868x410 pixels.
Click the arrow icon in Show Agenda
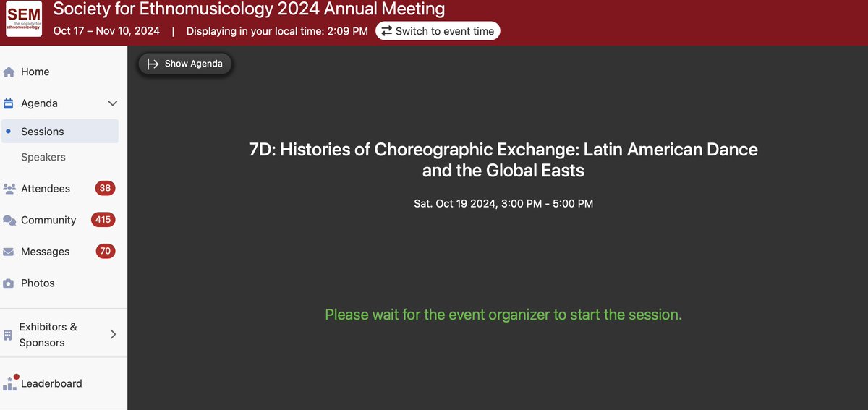point(153,64)
